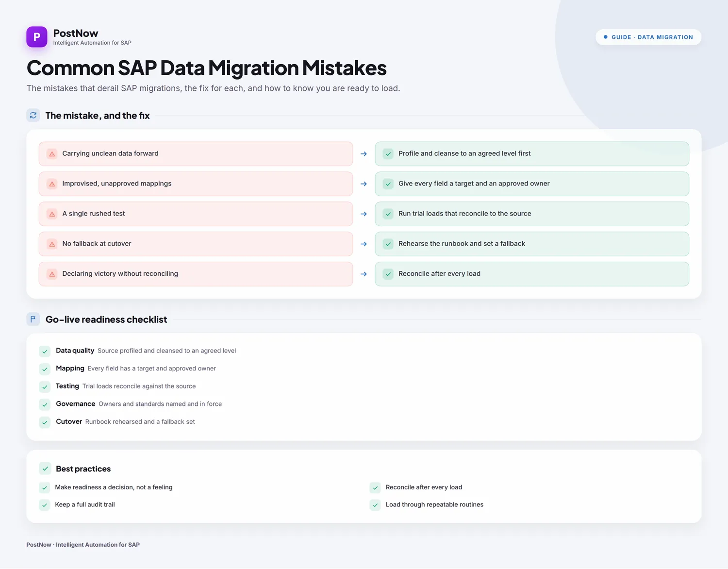This screenshot has width=728, height=569.
Task: Toggle check for Make readiness a decision
Action: tap(45, 487)
